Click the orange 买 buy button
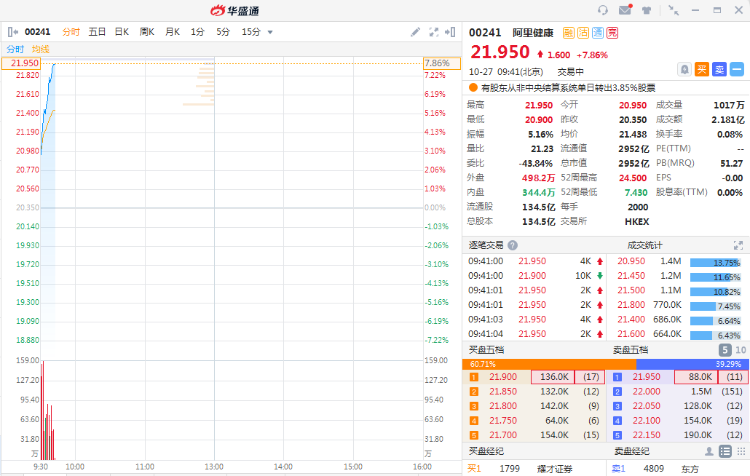The height and width of the screenshot is (476, 750). coord(702,69)
